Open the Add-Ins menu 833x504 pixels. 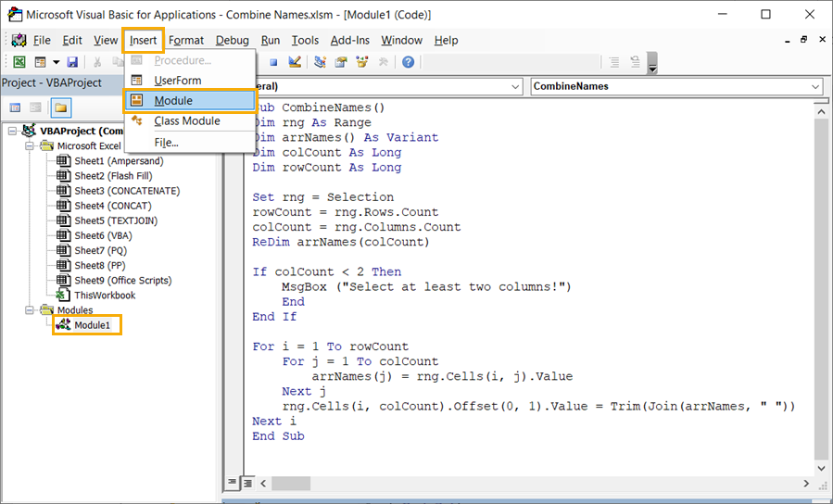pos(349,41)
